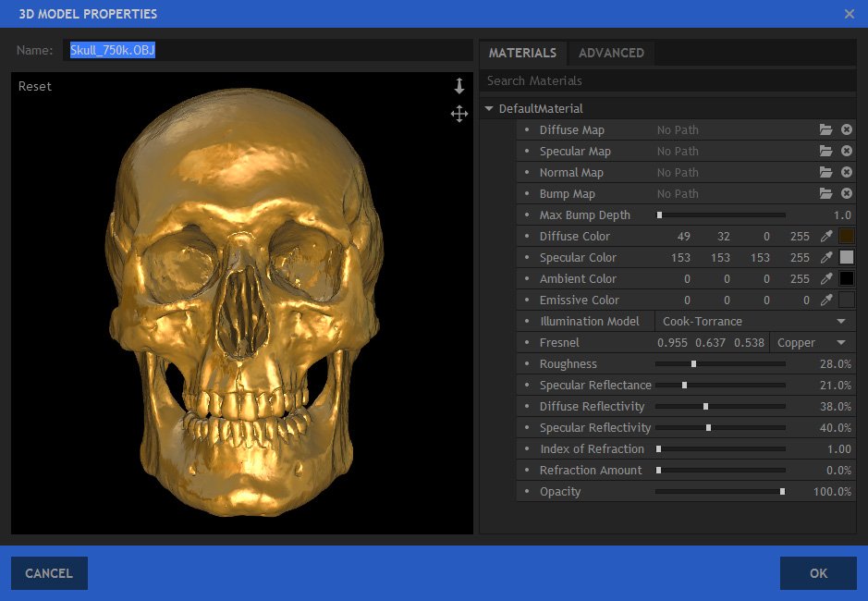868x601 pixels.
Task: Use eyedropper for Emissive Color
Action: 827,300
